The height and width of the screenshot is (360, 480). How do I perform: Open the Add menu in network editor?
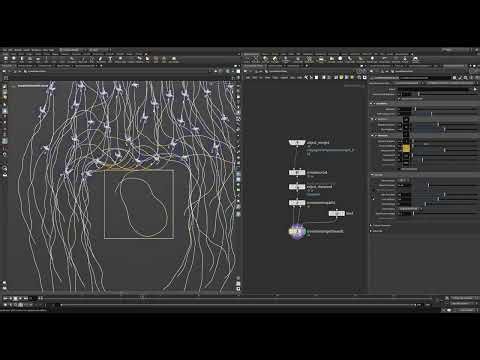tap(248, 77)
